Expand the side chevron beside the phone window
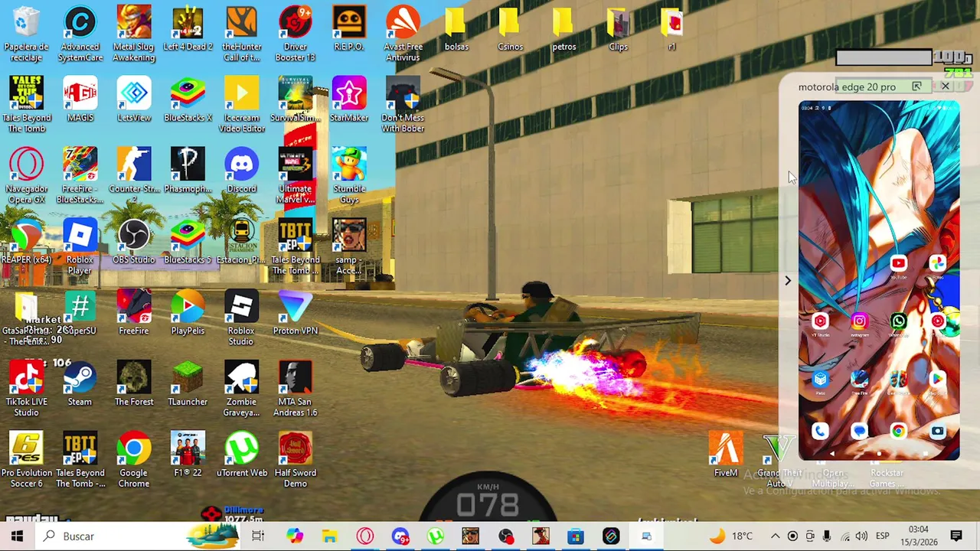Image resolution: width=980 pixels, height=551 pixels. [x=788, y=281]
